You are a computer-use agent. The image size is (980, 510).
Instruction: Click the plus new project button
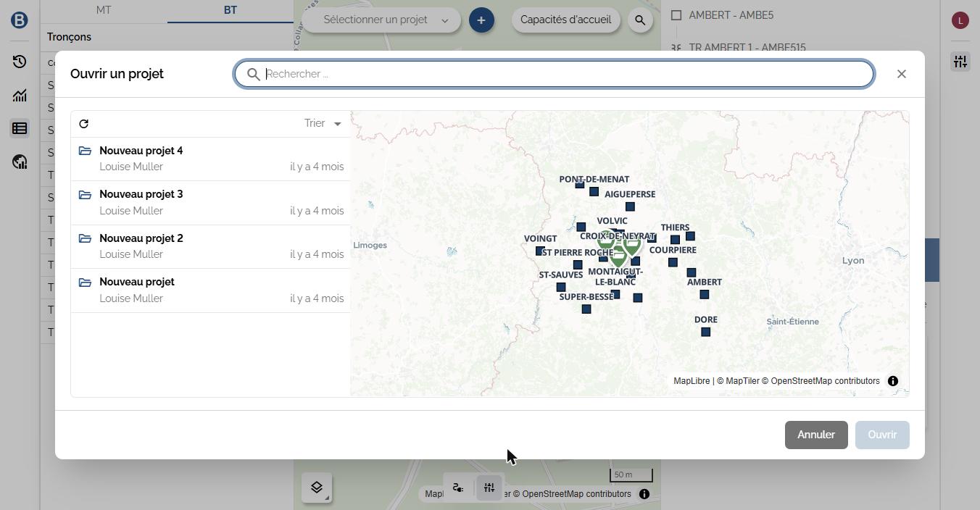click(481, 20)
